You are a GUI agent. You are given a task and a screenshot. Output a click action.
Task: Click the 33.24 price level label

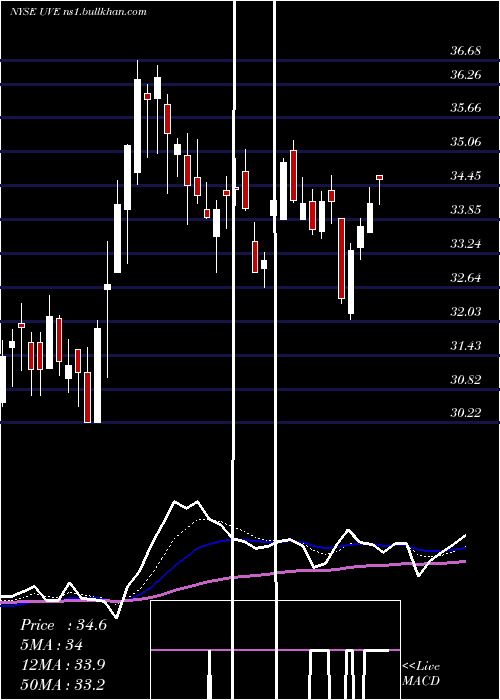click(466, 244)
